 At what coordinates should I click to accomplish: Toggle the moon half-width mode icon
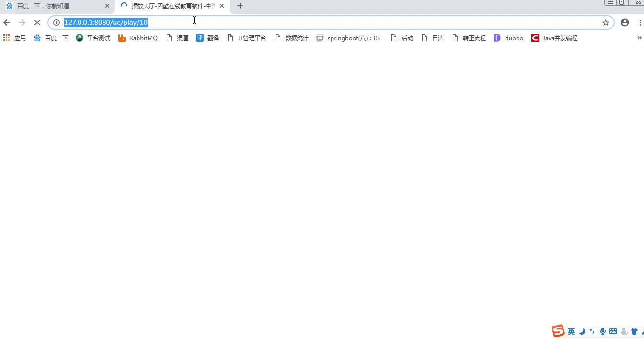click(582, 331)
